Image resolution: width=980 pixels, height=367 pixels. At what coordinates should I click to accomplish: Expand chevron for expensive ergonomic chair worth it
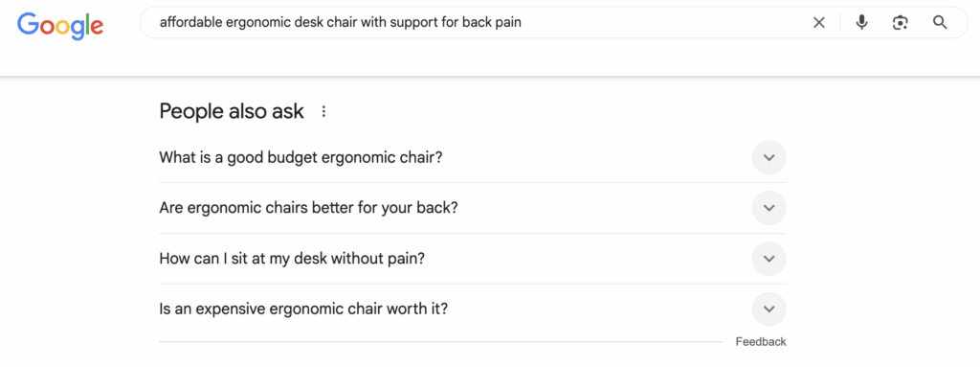point(769,309)
